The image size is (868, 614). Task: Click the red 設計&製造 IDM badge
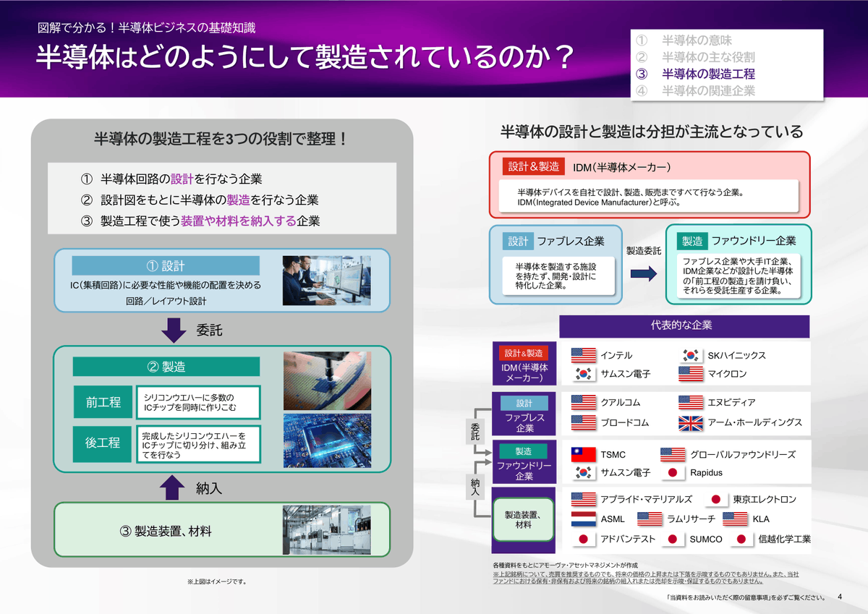pos(532,165)
